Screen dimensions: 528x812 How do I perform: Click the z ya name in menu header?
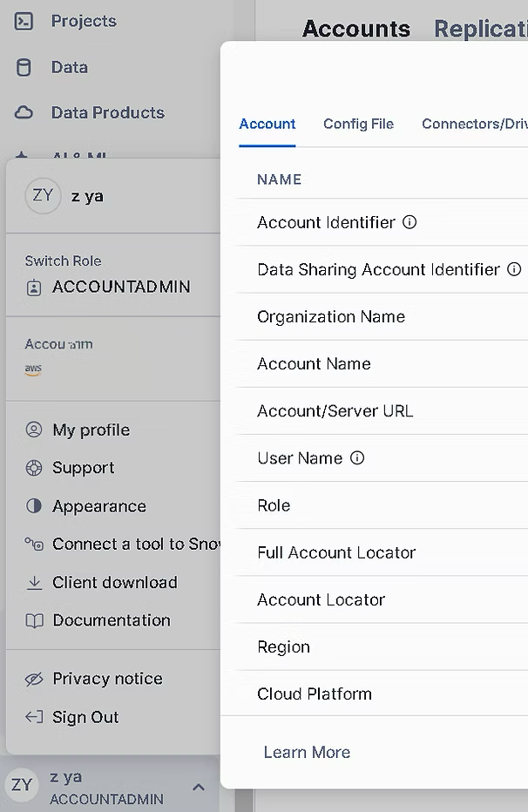87,196
